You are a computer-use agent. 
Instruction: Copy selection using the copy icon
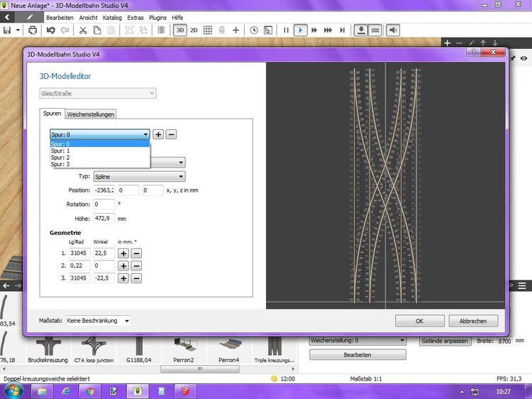tap(97, 31)
